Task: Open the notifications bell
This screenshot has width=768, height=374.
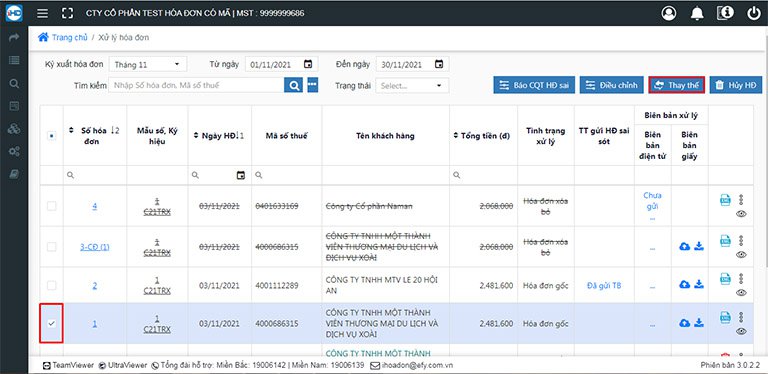Action: point(697,14)
